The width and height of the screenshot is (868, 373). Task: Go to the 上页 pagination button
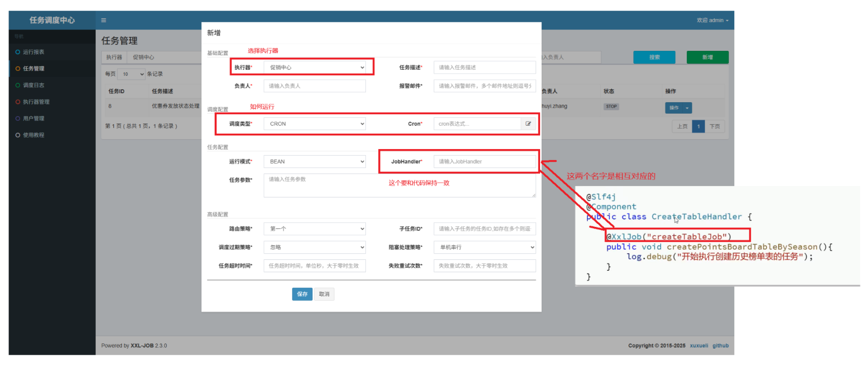[682, 126]
